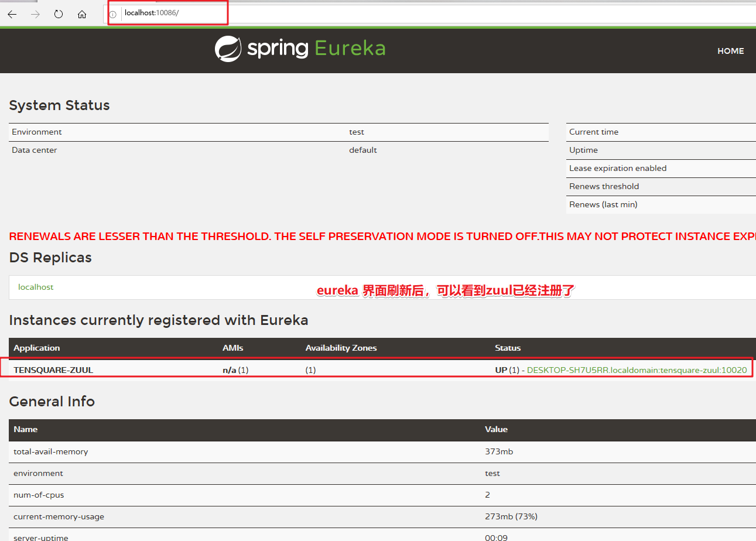This screenshot has height=541, width=756.
Task: Click the server-uptime row name
Action: [41, 537]
